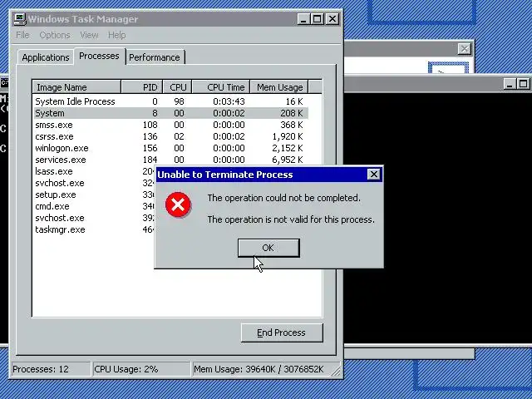Click the red error icon in dialog
Viewport: 532px width, 399px height.
(178, 204)
